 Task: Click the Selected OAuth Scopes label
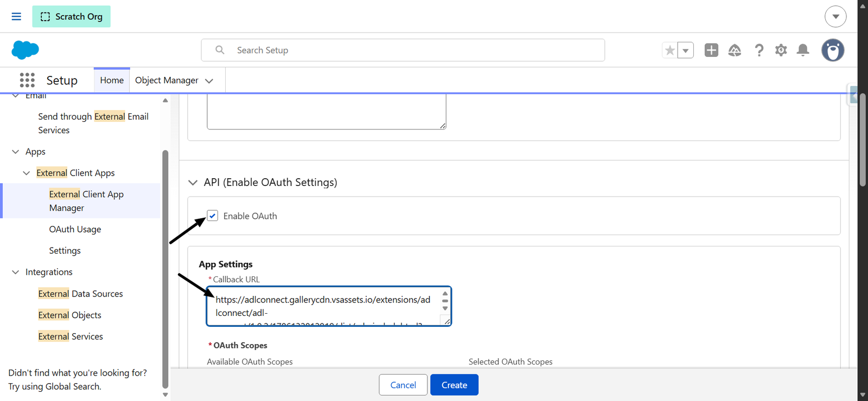point(510,361)
